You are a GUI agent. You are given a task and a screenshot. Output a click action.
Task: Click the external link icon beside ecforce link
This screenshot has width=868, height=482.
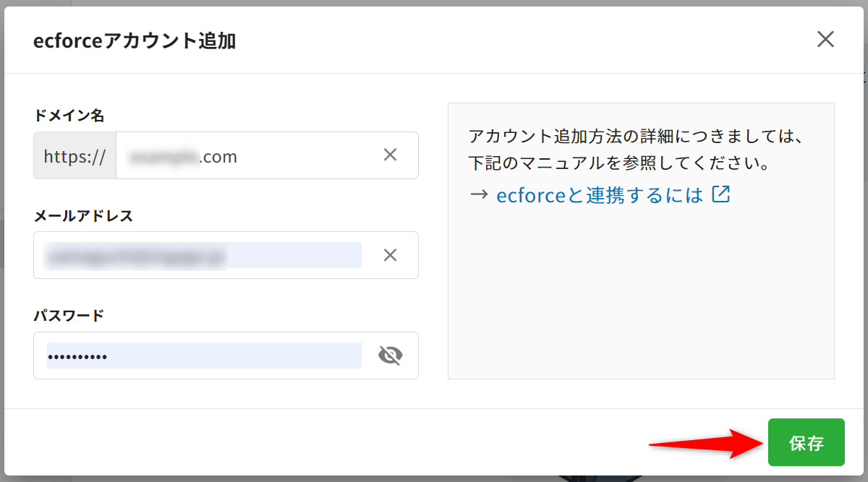pyautogui.click(x=721, y=194)
